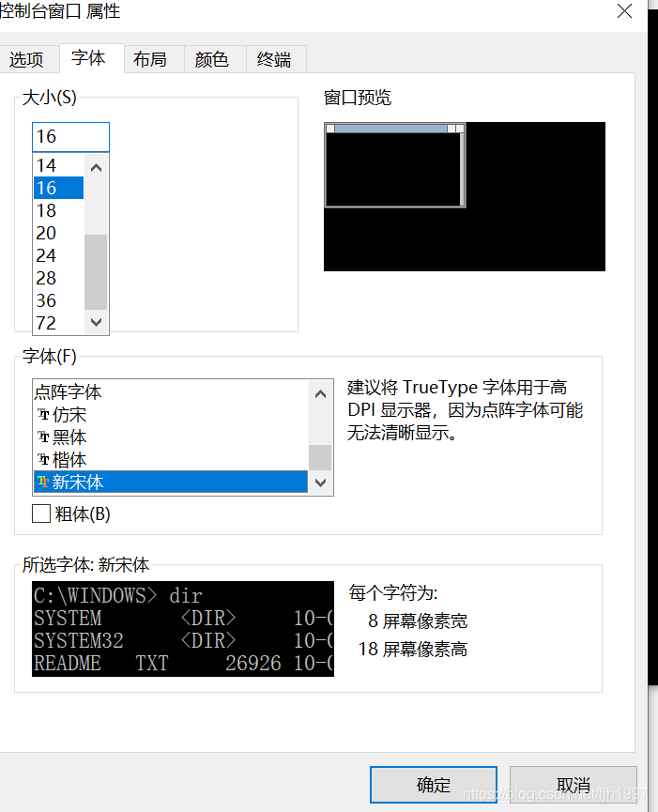Select font size 36
The height and width of the screenshot is (812, 658).
pyautogui.click(x=58, y=300)
